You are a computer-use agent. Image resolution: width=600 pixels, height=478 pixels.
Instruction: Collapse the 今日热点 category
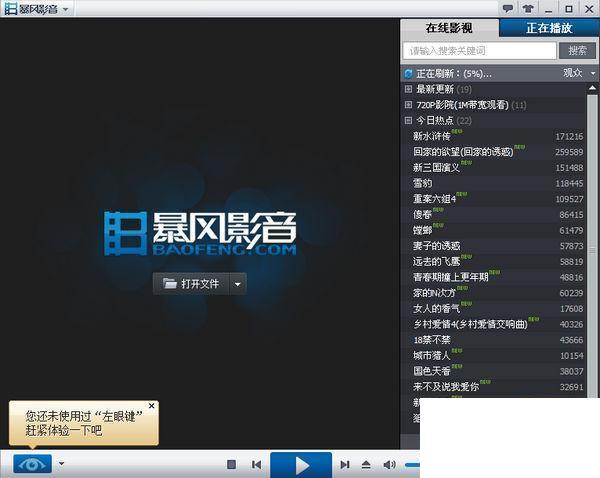408,121
